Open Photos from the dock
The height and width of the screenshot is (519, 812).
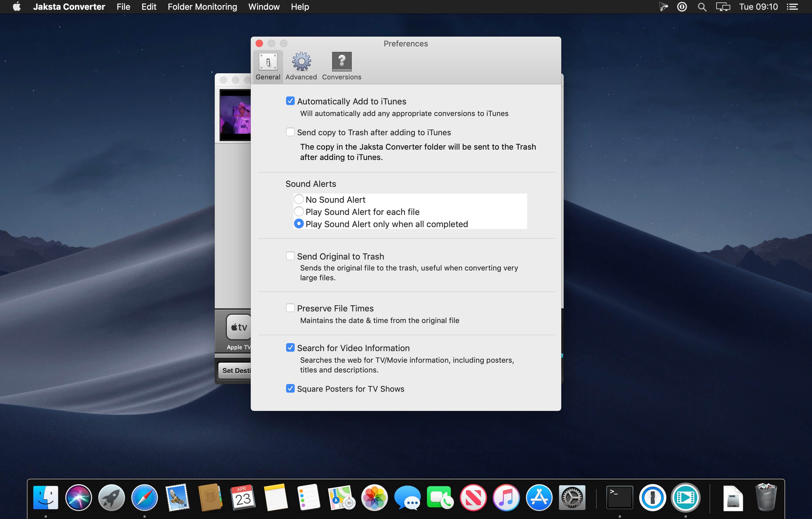pyautogui.click(x=375, y=497)
